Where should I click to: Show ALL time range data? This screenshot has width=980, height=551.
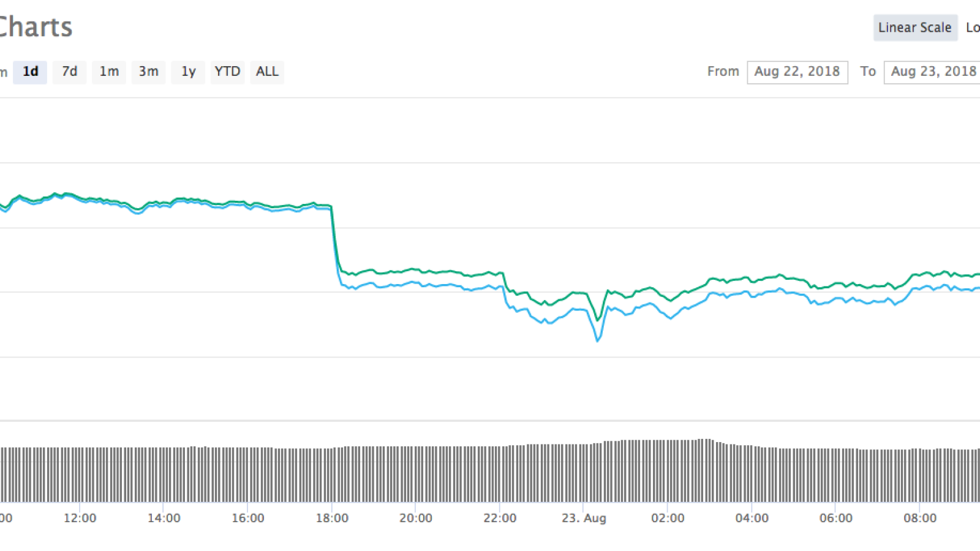tap(267, 72)
